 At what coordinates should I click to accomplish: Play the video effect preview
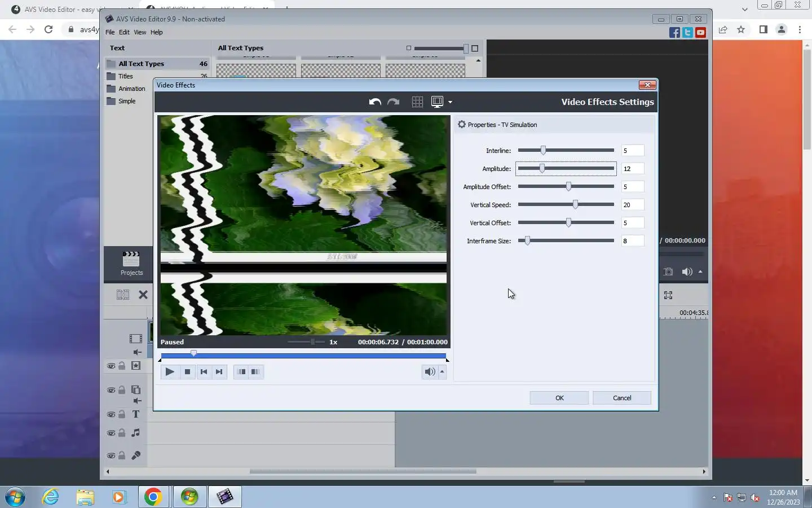pos(170,371)
